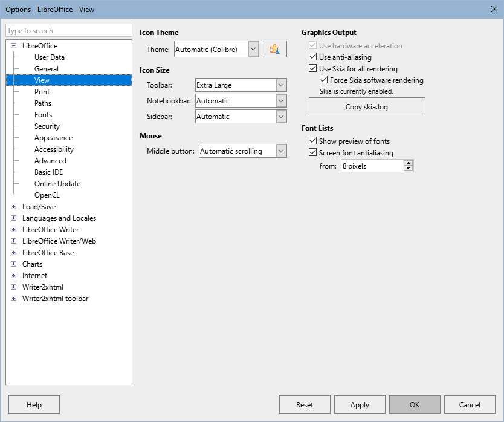This screenshot has height=422, width=504.
Task: Click the Copy skia.log button
Action: (366, 106)
